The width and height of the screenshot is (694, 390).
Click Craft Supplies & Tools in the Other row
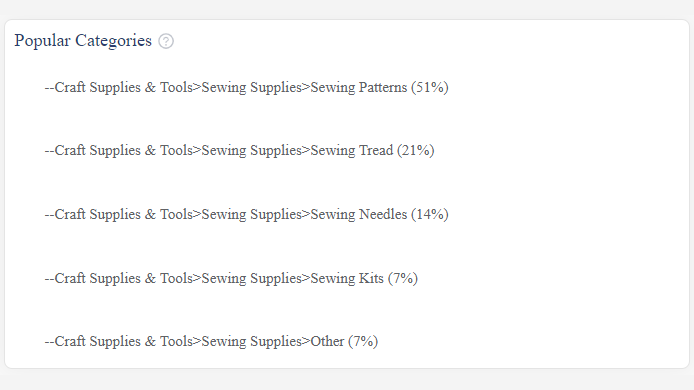pyautogui.click(x=124, y=341)
